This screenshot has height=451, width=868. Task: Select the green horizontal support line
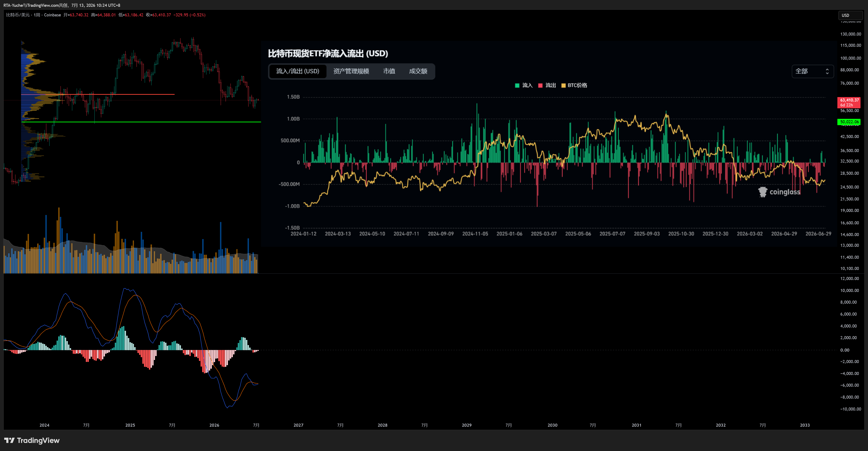point(141,122)
